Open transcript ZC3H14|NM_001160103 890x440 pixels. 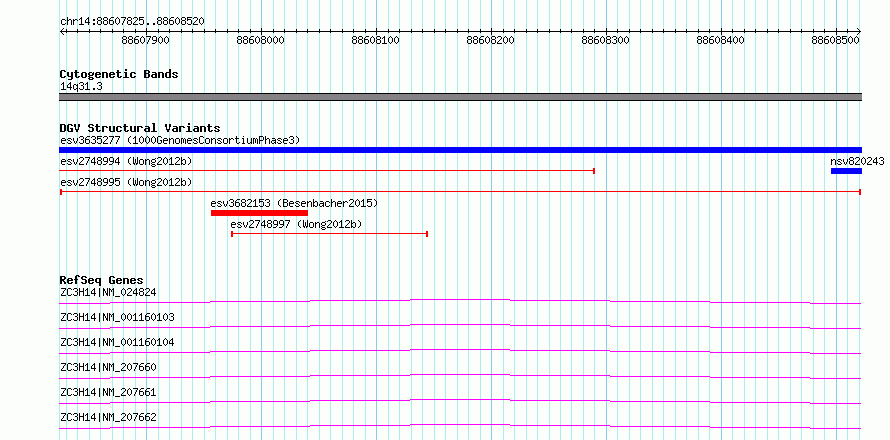coord(117,317)
